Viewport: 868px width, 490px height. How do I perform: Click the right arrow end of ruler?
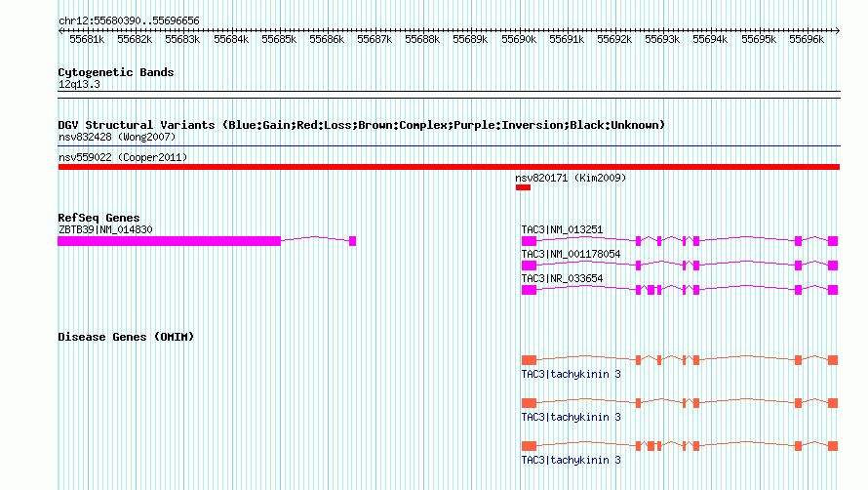[838, 30]
